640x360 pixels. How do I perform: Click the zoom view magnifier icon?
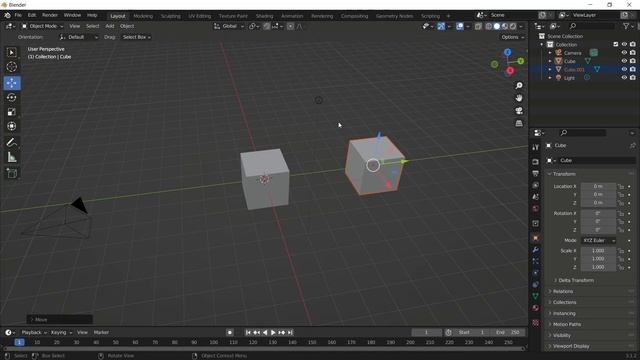pyautogui.click(x=519, y=86)
